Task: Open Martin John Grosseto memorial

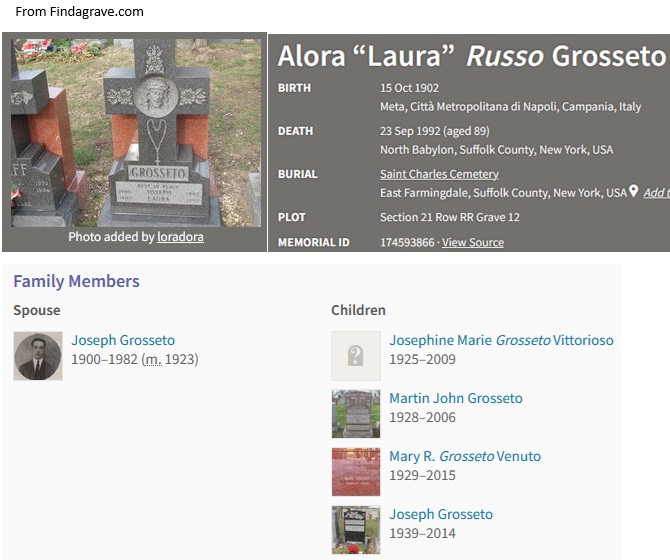Action: [x=456, y=398]
